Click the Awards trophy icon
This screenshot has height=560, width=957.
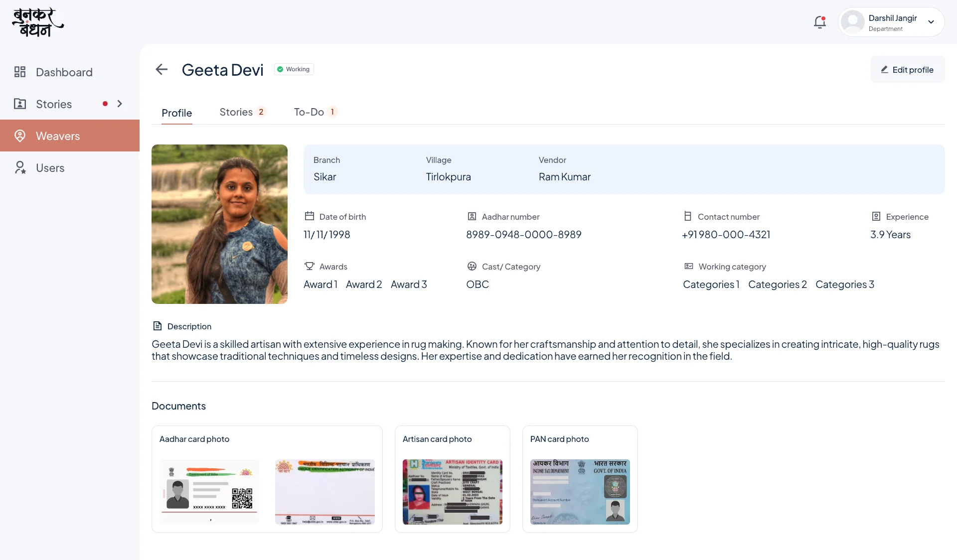(x=310, y=266)
